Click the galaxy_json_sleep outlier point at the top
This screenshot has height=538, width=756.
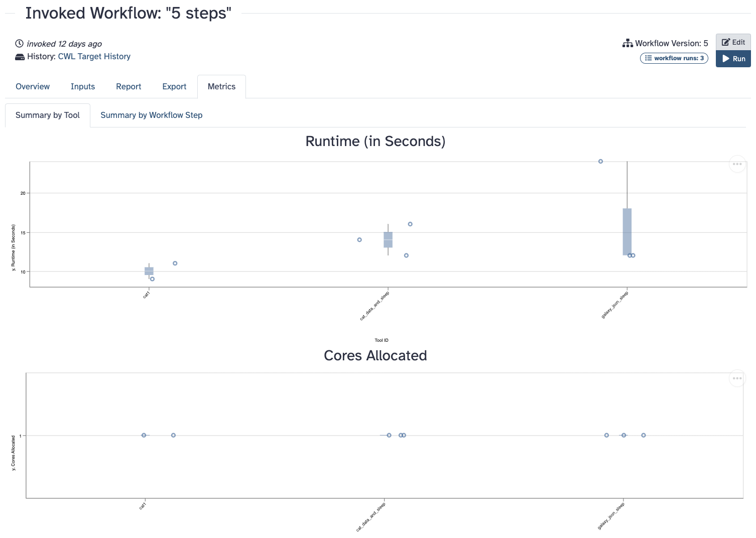tap(600, 161)
